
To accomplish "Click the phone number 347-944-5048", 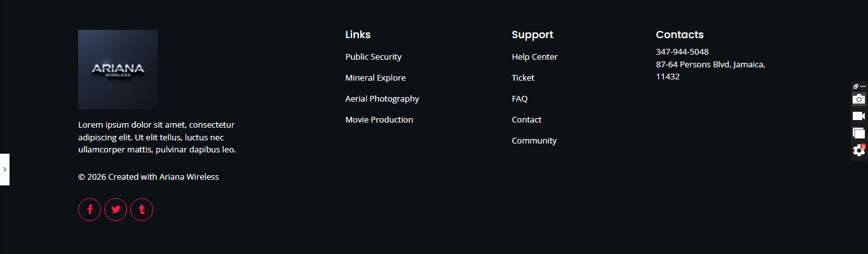I will pos(682,52).
